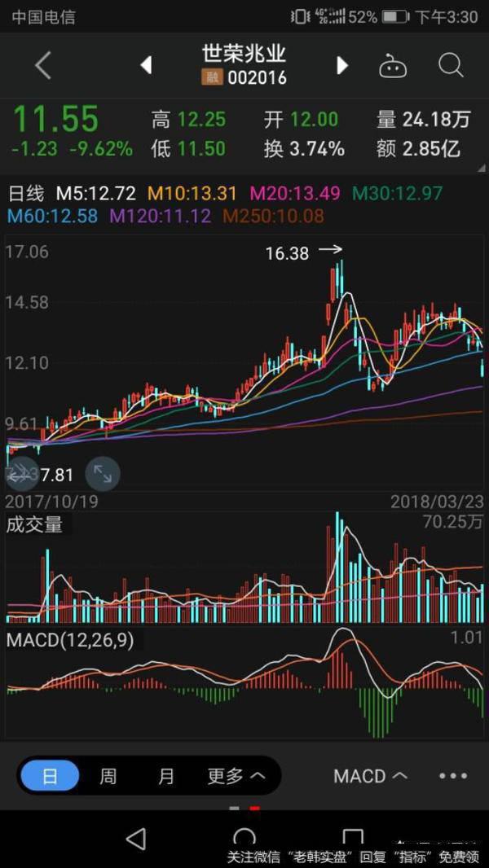
Task: Open the MACD indicator dropdown at bottom
Action: click(x=370, y=776)
